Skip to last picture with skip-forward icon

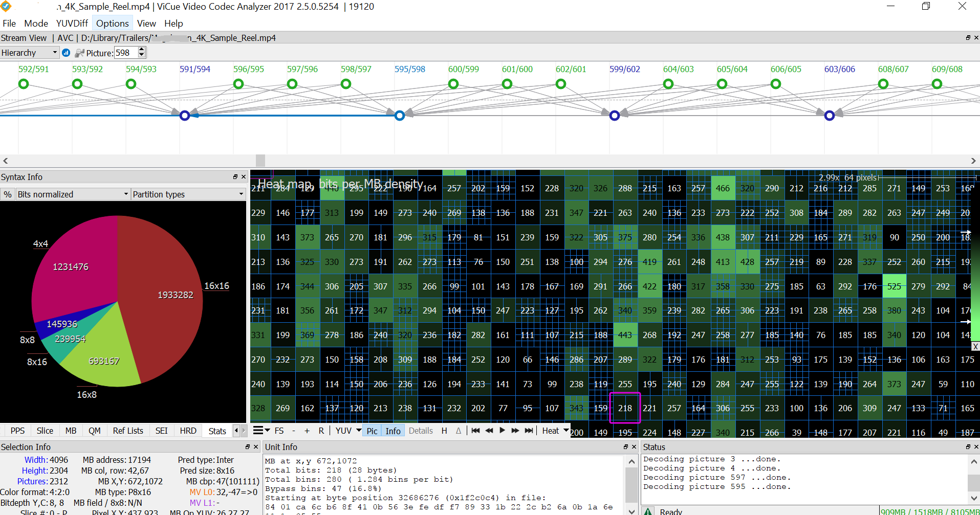(x=529, y=431)
